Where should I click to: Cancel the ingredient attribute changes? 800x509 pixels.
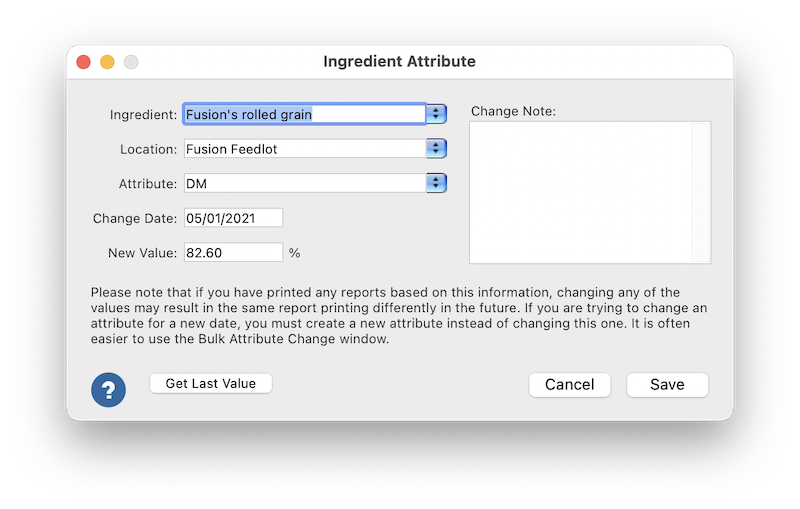click(x=569, y=385)
